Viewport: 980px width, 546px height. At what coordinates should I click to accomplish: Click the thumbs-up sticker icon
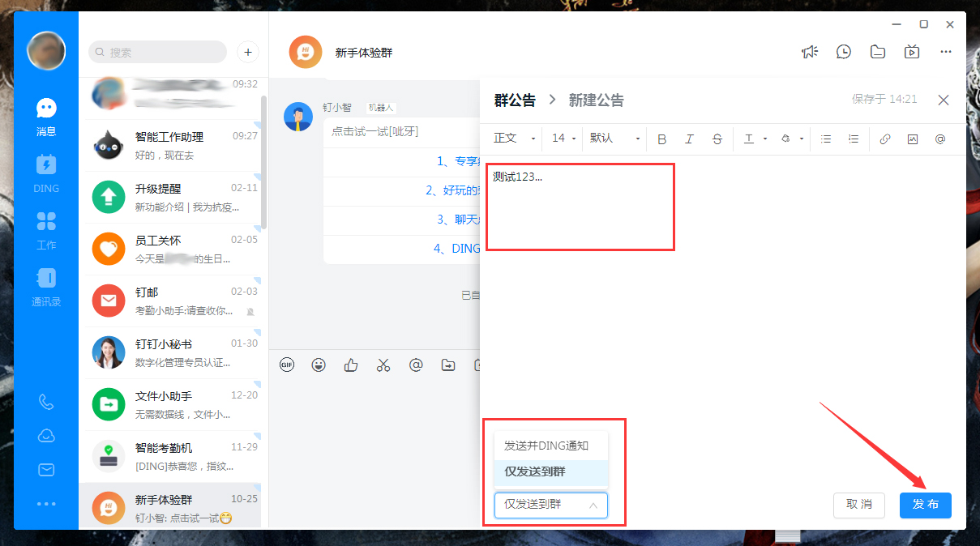(x=350, y=365)
